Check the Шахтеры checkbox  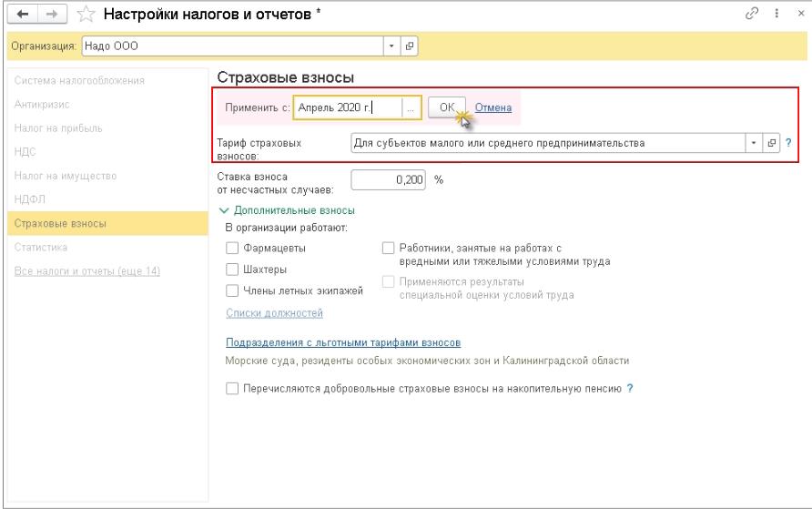[232, 270]
